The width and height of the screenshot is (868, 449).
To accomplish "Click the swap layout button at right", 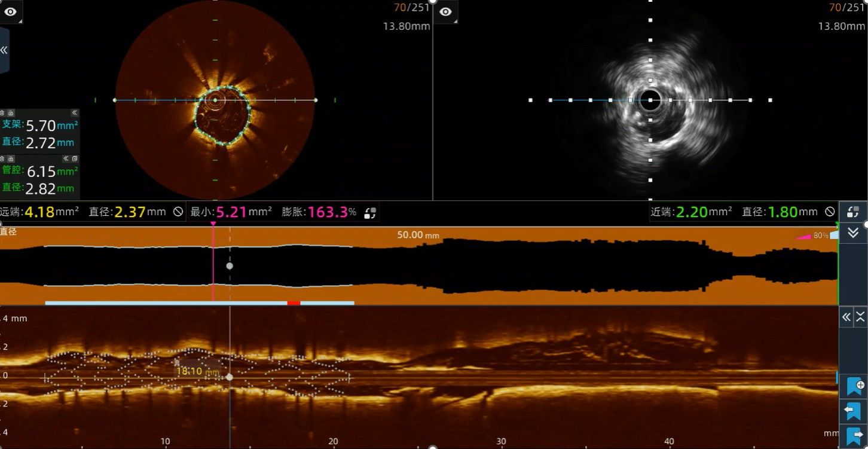I will 853,212.
